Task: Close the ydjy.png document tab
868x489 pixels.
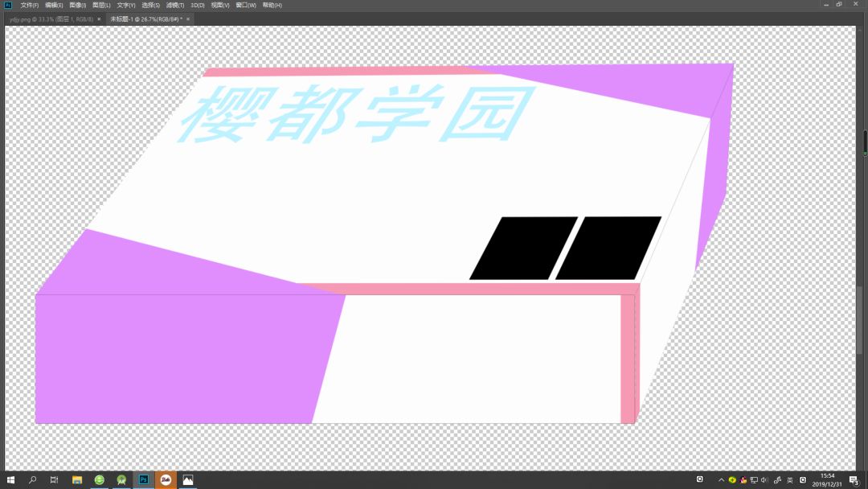Action: pos(99,18)
